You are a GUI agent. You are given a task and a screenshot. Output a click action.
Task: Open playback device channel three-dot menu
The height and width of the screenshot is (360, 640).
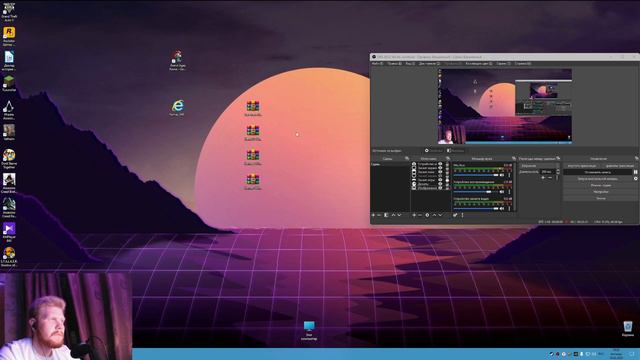tap(509, 192)
